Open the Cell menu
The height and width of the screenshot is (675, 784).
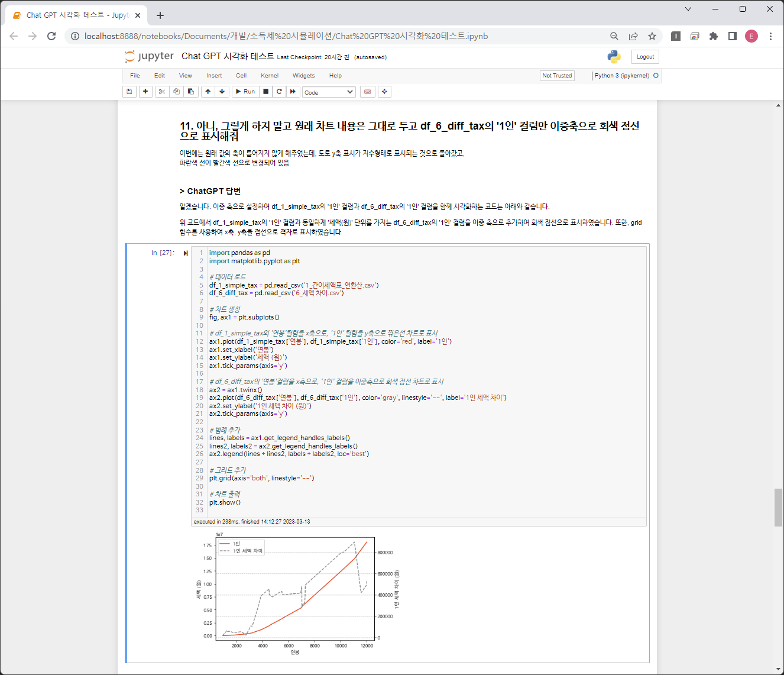241,76
